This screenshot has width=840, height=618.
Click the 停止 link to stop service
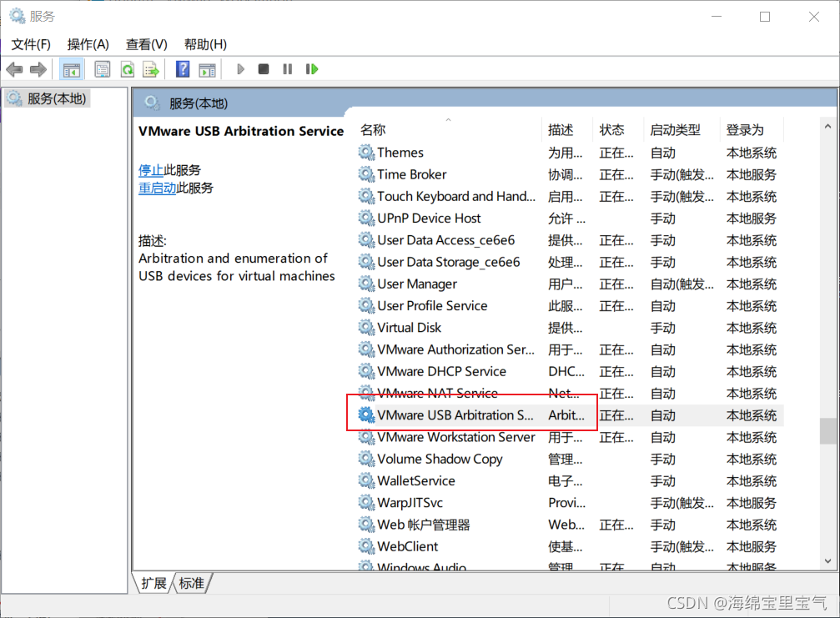(x=150, y=170)
